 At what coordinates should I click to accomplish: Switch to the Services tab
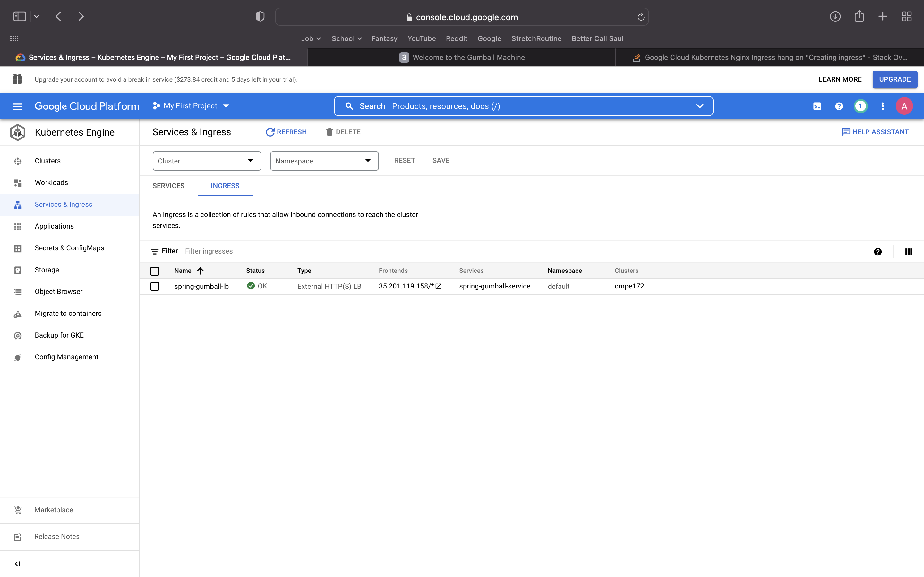click(168, 186)
